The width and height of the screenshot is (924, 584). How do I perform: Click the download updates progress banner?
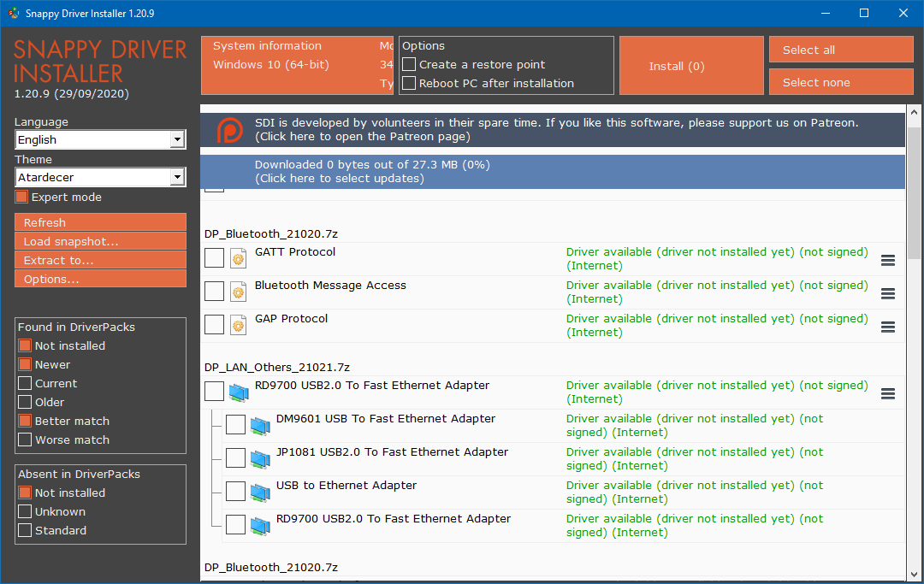(553, 172)
